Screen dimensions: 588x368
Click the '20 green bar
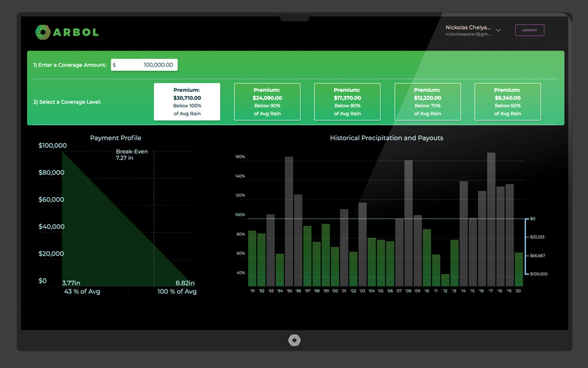(x=519, y=269)
